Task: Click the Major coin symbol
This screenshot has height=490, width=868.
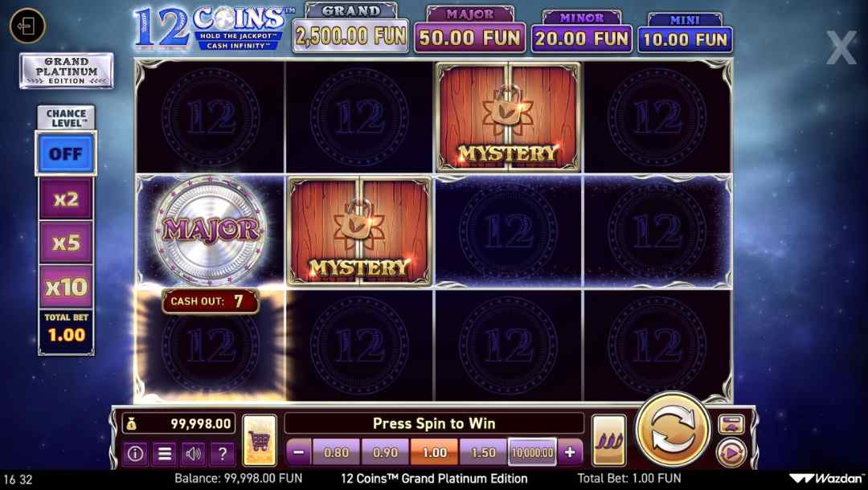Action: point(211,231)
